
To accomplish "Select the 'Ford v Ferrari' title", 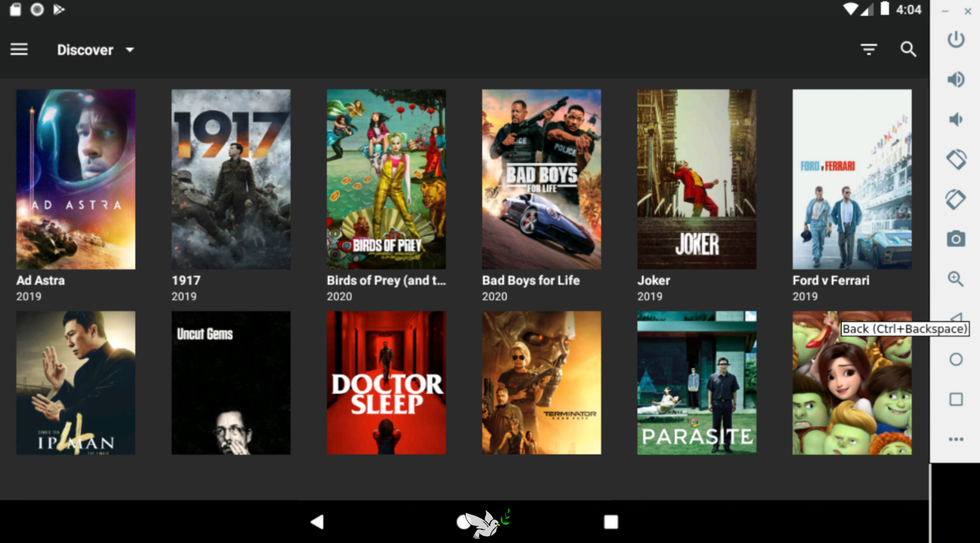I will 831,280.
